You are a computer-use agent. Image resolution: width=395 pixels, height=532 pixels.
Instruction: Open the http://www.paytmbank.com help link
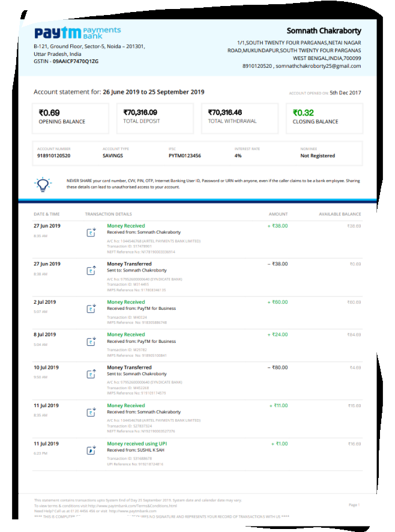(133, 511)
